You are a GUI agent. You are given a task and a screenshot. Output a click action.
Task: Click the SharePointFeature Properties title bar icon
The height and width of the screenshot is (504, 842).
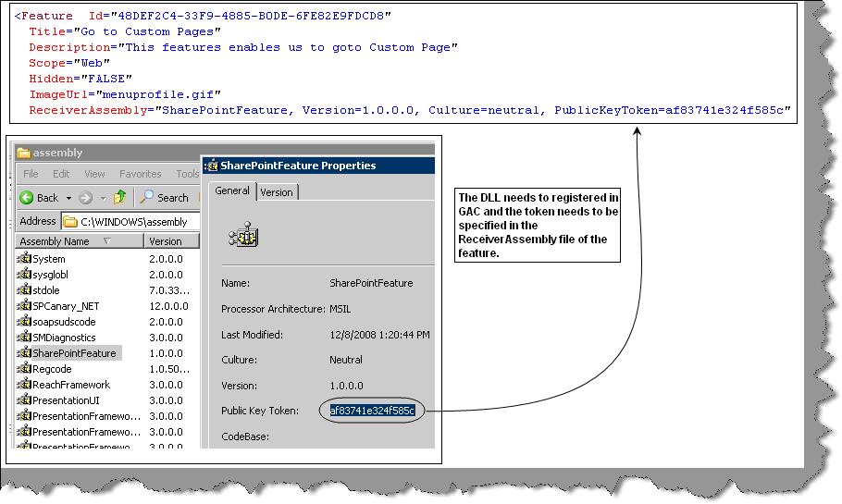tap(212, 166)
